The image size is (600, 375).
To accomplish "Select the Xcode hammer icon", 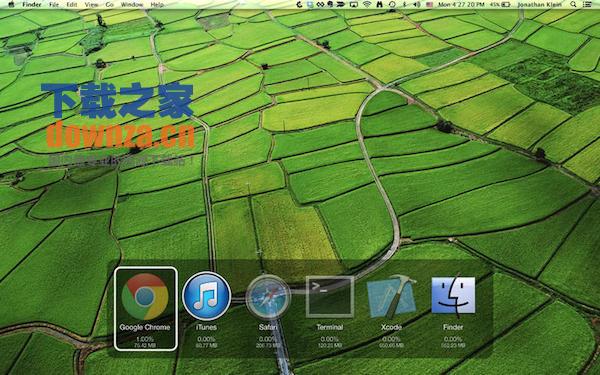I will [391, 297].
